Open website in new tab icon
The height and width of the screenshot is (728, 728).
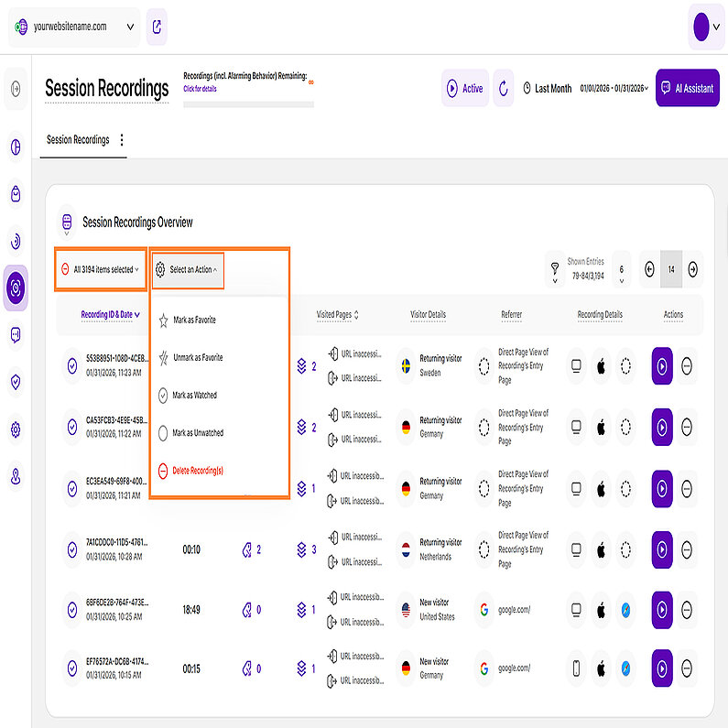157,27
